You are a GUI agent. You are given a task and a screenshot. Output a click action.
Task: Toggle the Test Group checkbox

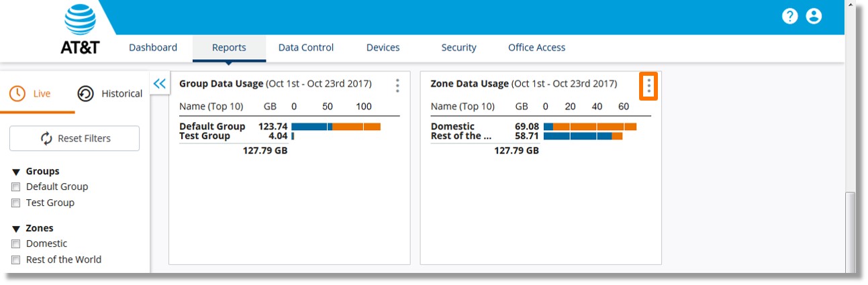pyautogui.click(x=16, y=203)
